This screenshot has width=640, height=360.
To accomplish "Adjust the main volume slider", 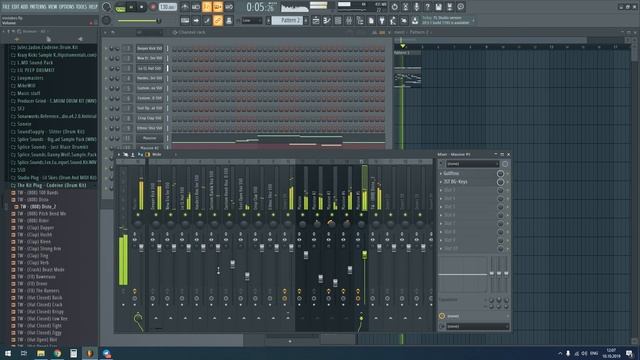I will [139, 21].
